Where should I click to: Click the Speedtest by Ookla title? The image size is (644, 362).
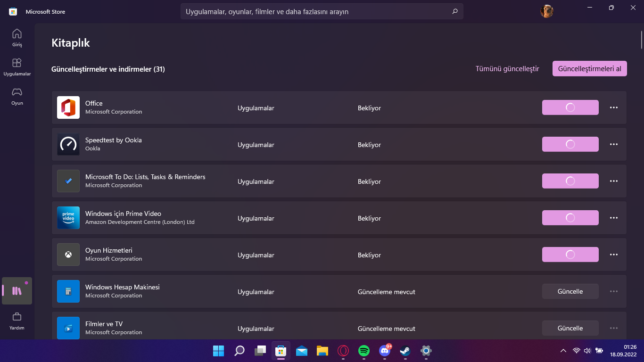(114, 140)
